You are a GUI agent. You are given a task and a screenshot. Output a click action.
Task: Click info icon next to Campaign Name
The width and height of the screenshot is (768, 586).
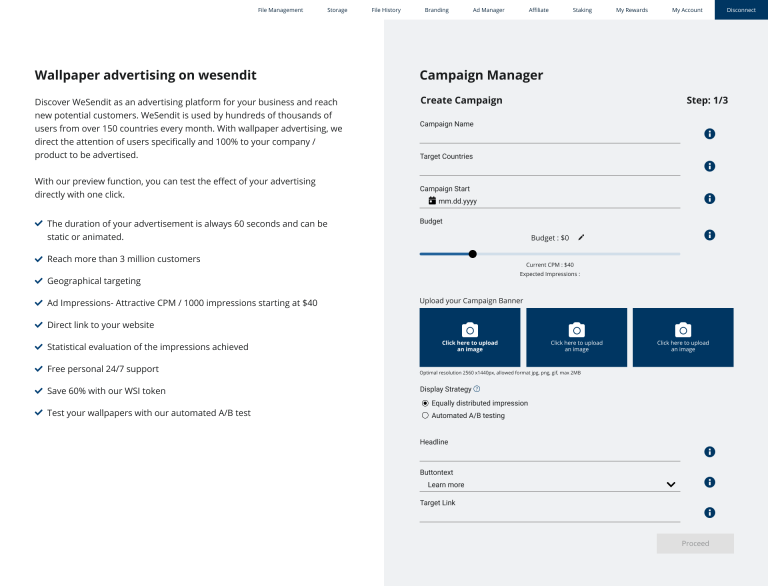point(709,134)
